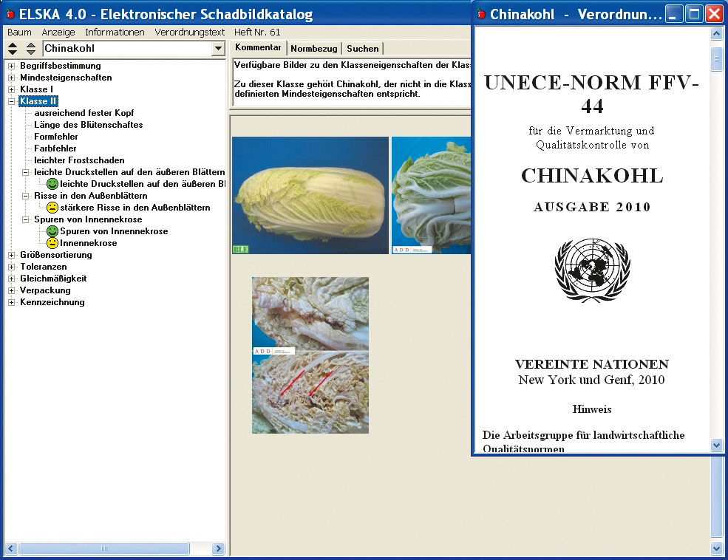Open the Chinakohl combo box dropdown
Image resolution: width=728 pixels, height=560 pixels.
tap(218, 48)
